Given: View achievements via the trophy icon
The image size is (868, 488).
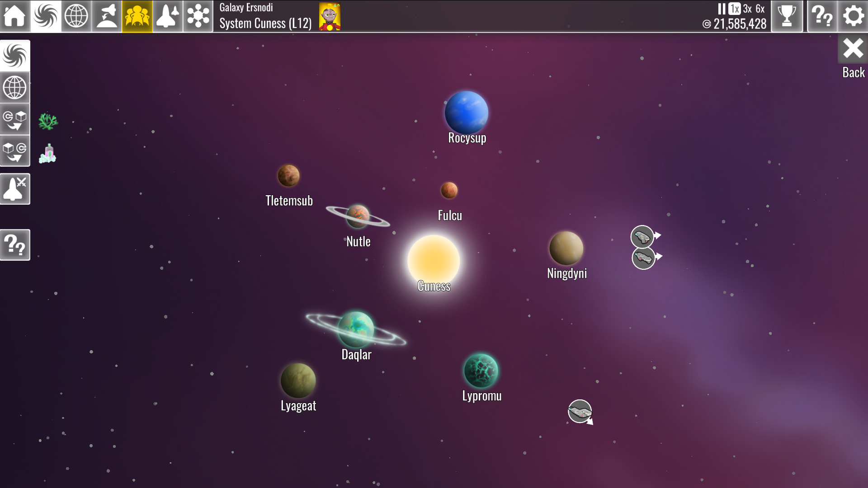Looking at the screenshot, I should coord(787,16).
